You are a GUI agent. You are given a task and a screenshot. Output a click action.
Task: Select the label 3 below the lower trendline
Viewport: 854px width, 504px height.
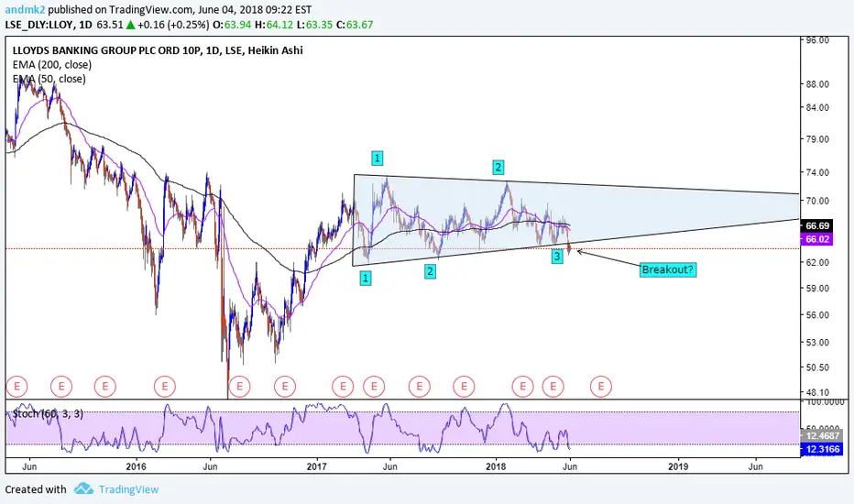tap(556, 256)
